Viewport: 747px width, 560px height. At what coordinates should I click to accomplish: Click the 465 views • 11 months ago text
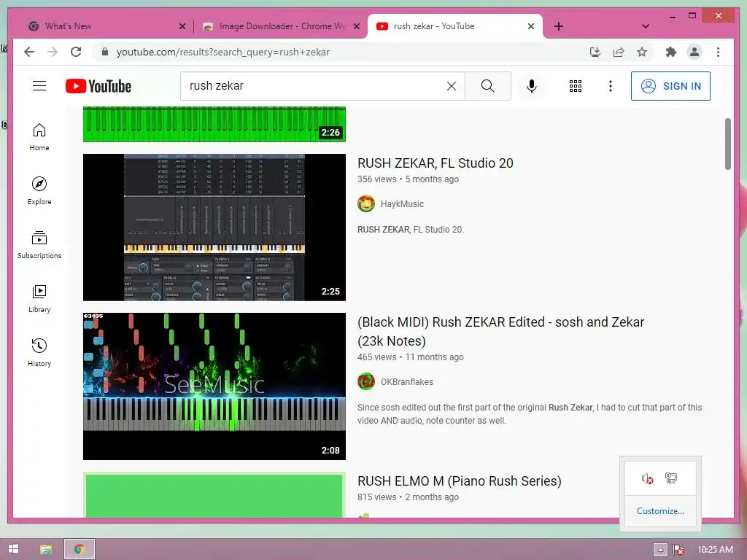pos(410,357)
